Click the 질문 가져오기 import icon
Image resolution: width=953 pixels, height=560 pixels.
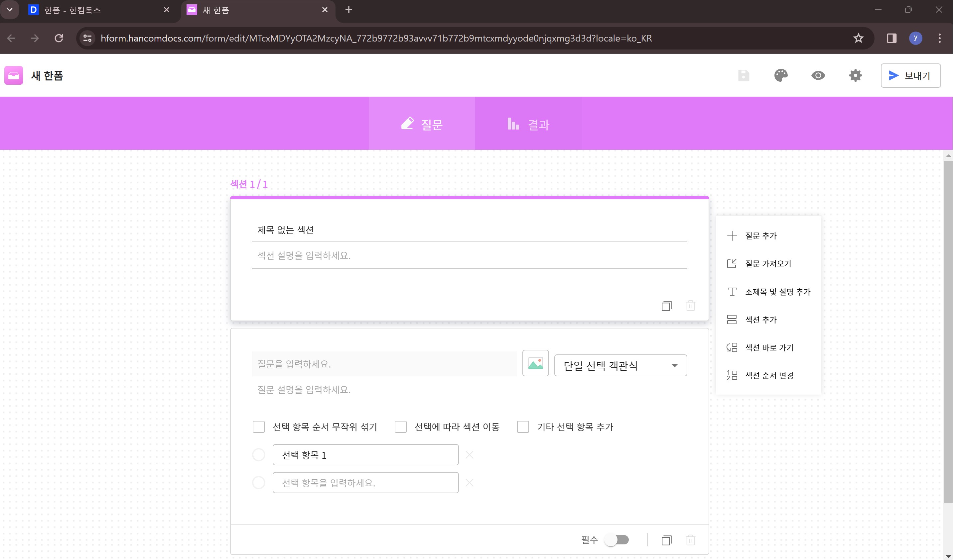tap(732, 263)
